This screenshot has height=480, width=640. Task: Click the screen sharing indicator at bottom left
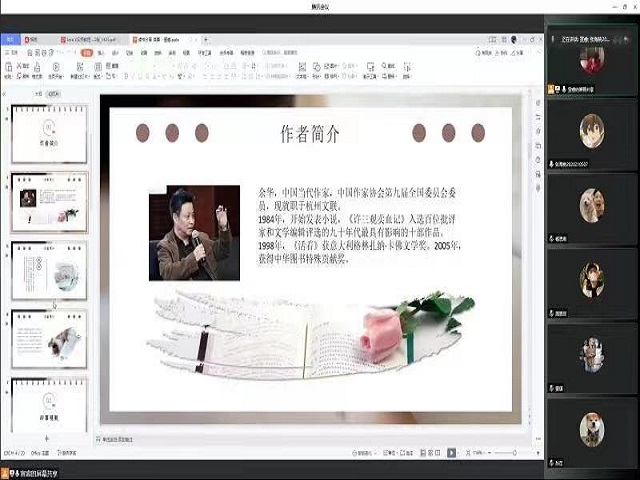30,474
